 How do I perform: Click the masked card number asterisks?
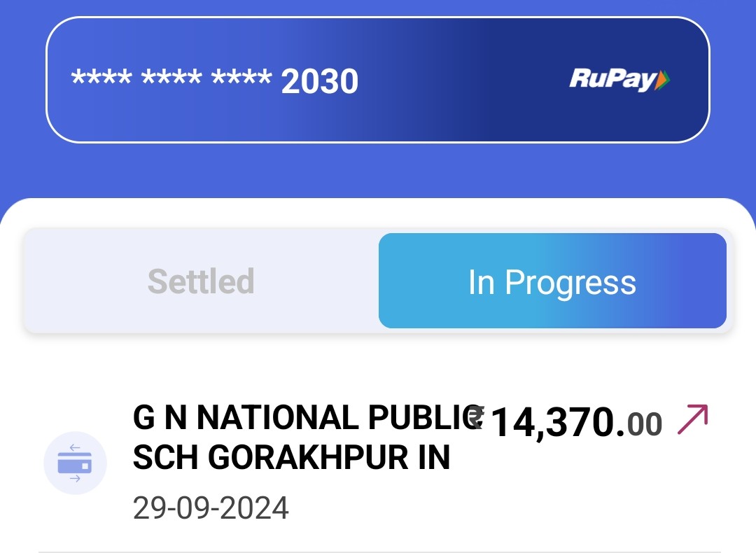tap(171, 78)
